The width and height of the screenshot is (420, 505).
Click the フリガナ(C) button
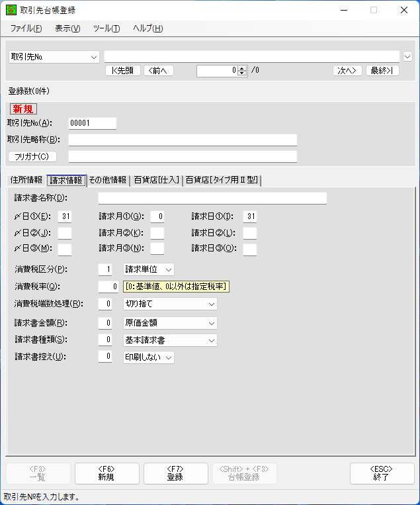pyautogui.click(x=32, y=156)
